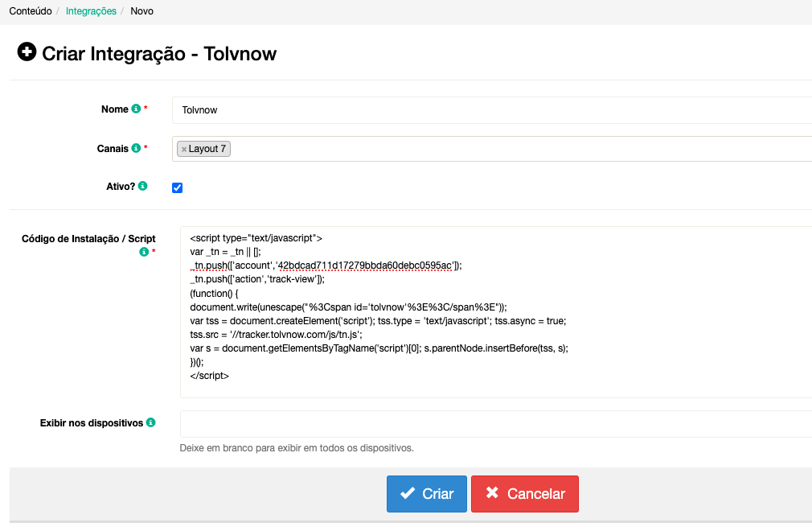812x531 pixels.
Task: Click the tracker.tolvnow.com/js/tn.js line
Action: (x=276, y=335)
